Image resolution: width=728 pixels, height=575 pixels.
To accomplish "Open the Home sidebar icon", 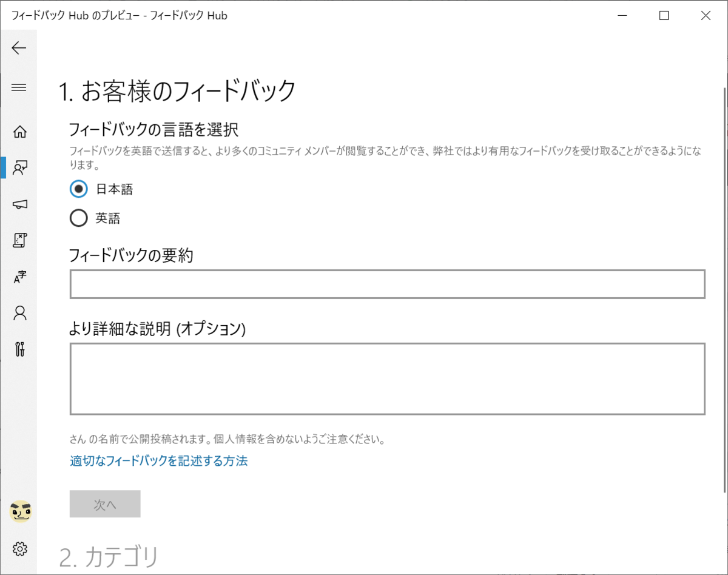I will 20,132.
